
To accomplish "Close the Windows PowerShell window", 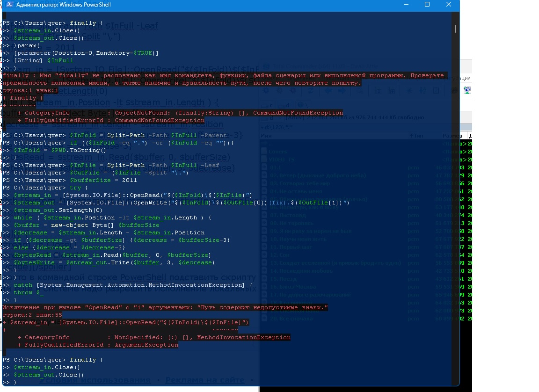I will tap(448, 5).
